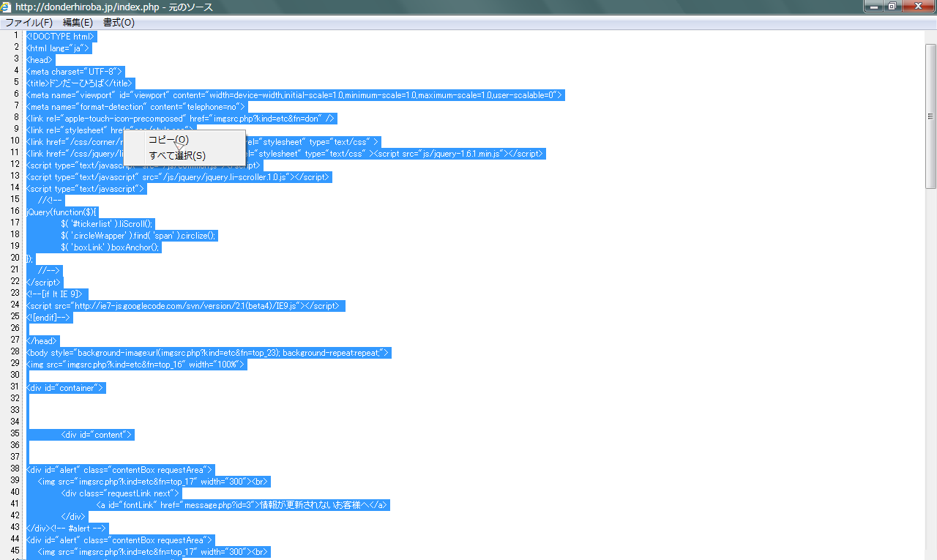Open the 書式(O) menu
Image resolution: width=937 pixels, height=560 pixels.
click(x=119, y=23)
